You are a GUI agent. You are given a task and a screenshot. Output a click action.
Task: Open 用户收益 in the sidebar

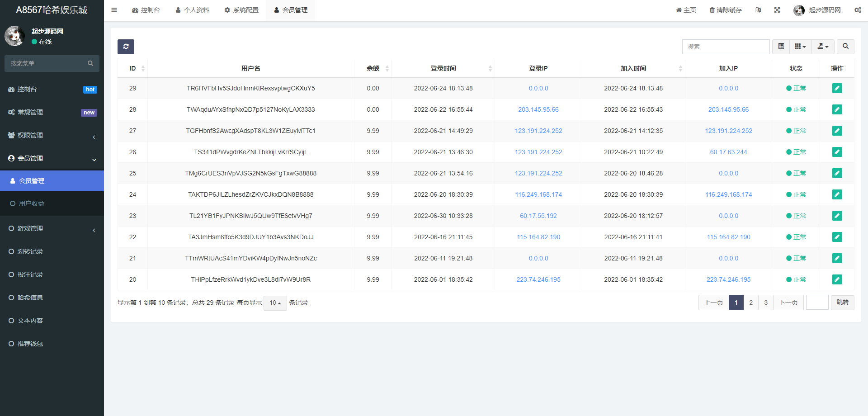tap(32, 204)
